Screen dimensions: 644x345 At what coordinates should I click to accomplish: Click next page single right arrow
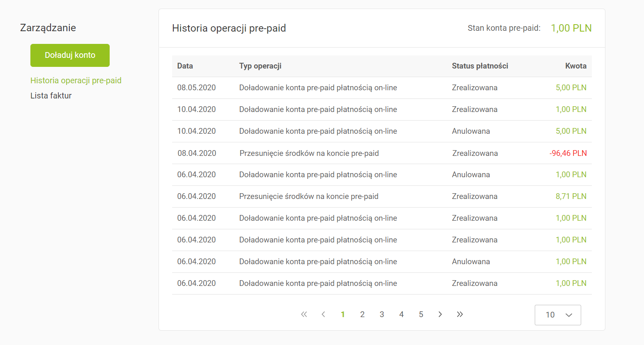tap(440, 314)
